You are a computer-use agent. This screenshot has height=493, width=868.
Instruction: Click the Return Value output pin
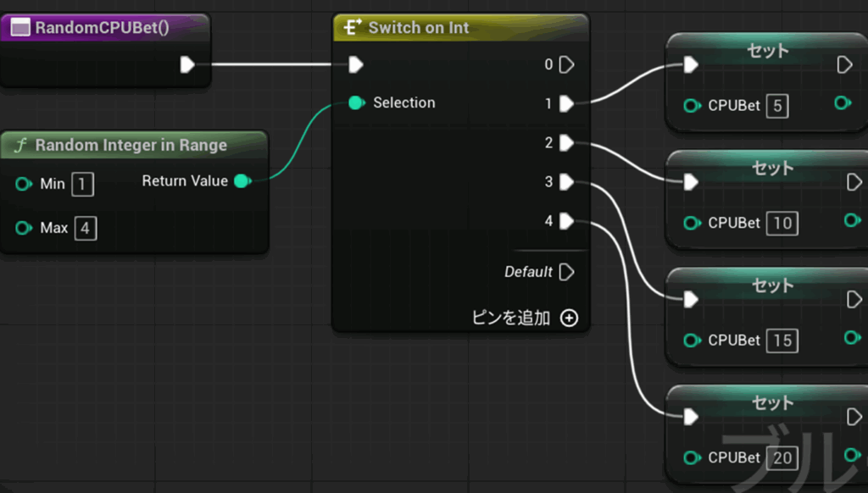[x=242, y=180]
